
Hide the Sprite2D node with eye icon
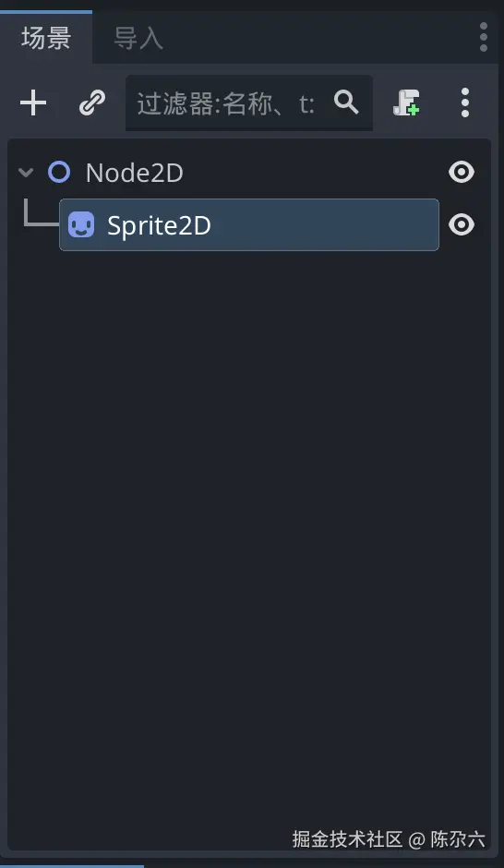coord(462,224)
